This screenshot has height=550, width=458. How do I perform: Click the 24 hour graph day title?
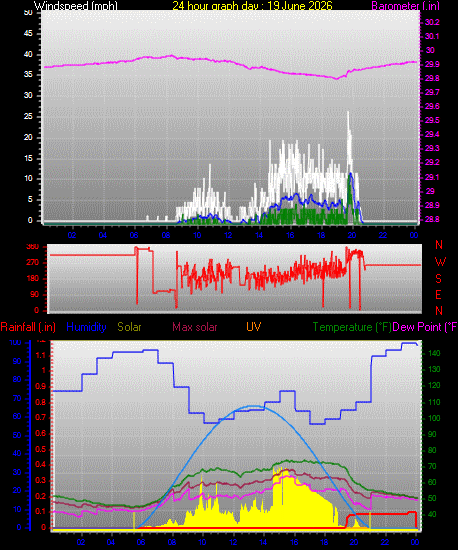252,6
